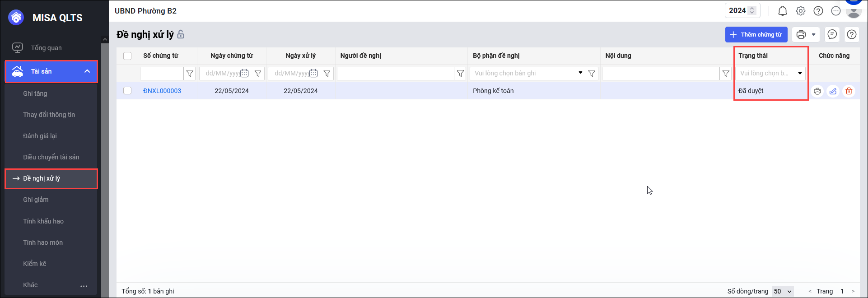Click the Nội dung filter text field
Viewport: 868px width, 298px height.
tap(660, 73)
